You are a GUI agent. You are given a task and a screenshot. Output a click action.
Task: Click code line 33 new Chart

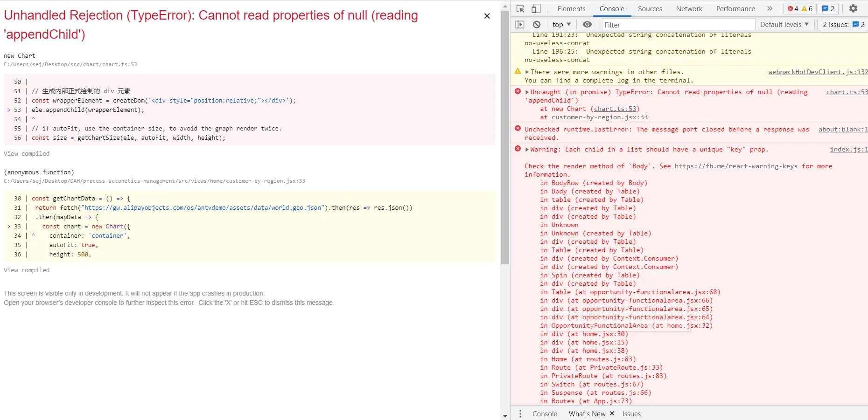coord(86,227)
